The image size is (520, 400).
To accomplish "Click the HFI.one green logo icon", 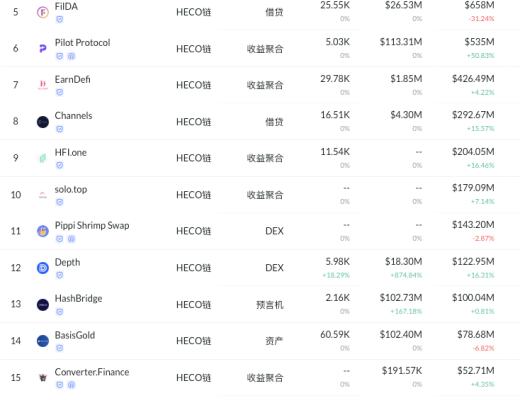I will [43, 158].
